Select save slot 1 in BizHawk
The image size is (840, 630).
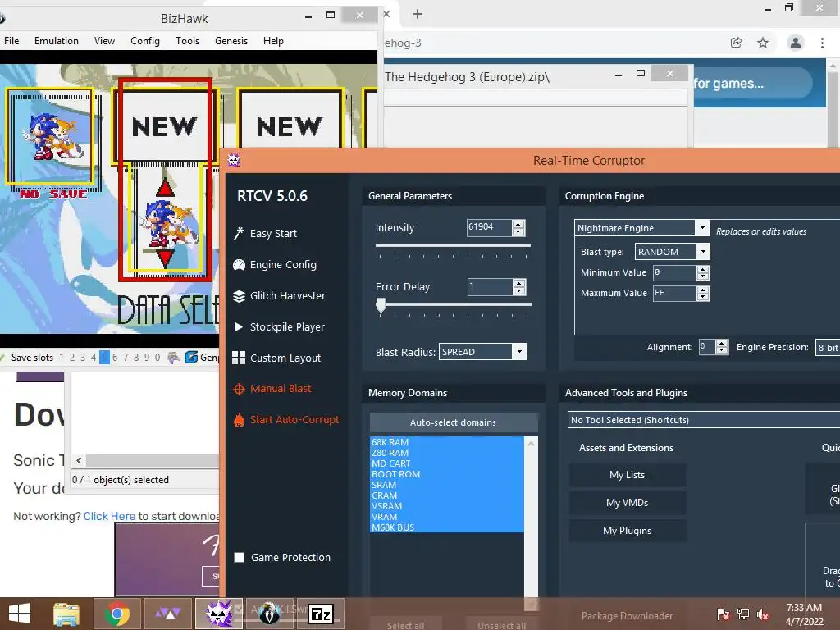coord(62,358)
